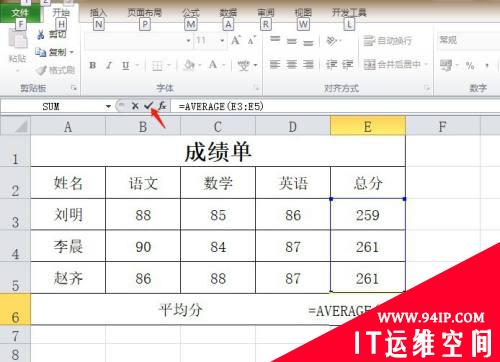The height and width of the screenshot is (362, 500).
Task: Center align text horizontally
Action: 292,64
